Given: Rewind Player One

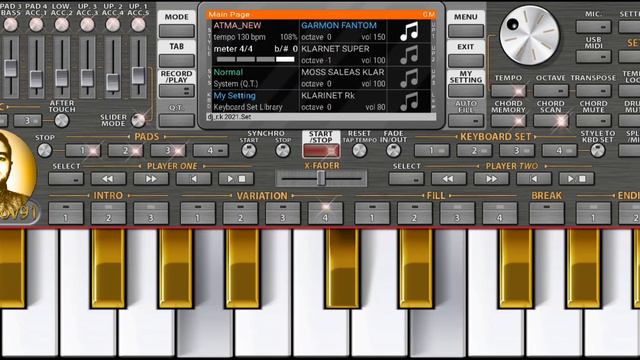Looking at the screenshot, I should pos(108,179).
